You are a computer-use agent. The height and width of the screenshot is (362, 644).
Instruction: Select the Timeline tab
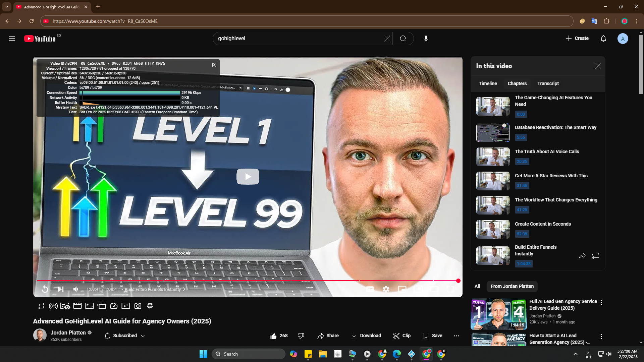pos(488,83)
